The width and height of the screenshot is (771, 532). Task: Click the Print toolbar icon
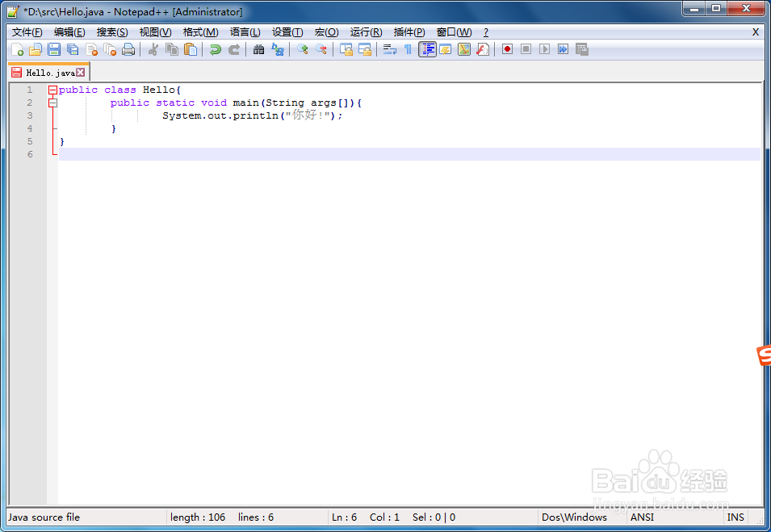click(x=128, y=50)
